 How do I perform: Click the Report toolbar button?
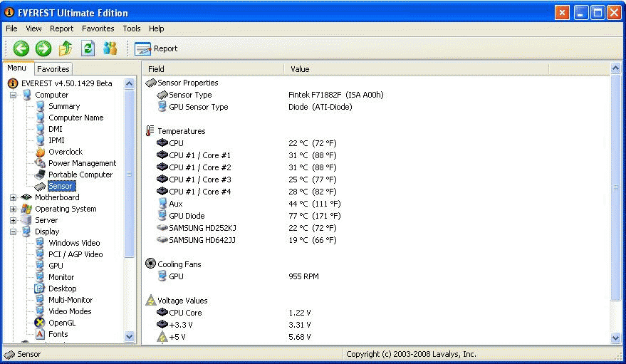[156, 48]
